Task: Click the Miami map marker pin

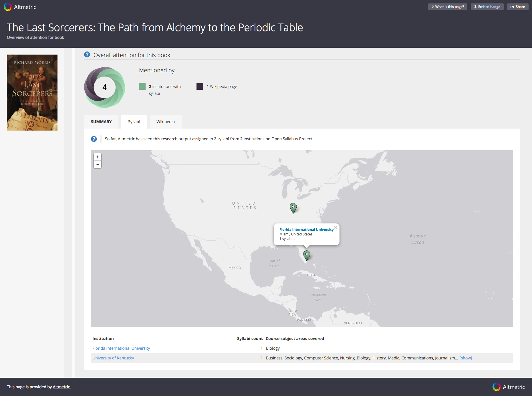Action: 307,255
